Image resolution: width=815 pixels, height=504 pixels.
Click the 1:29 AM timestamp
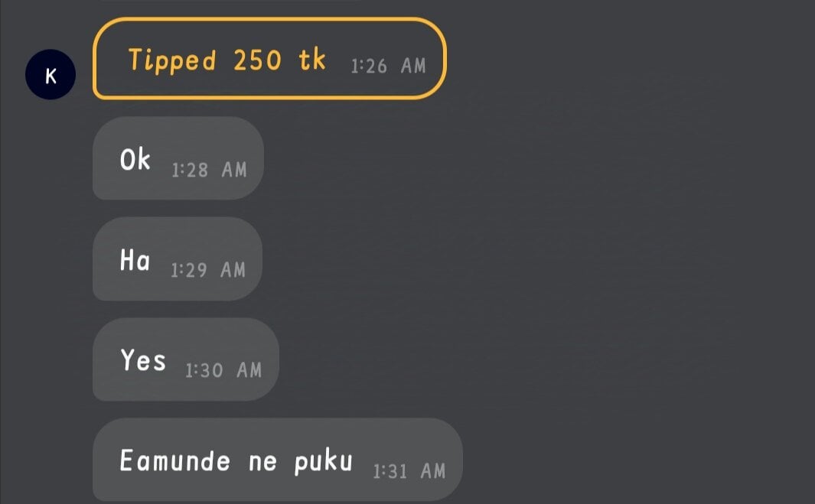208,270
